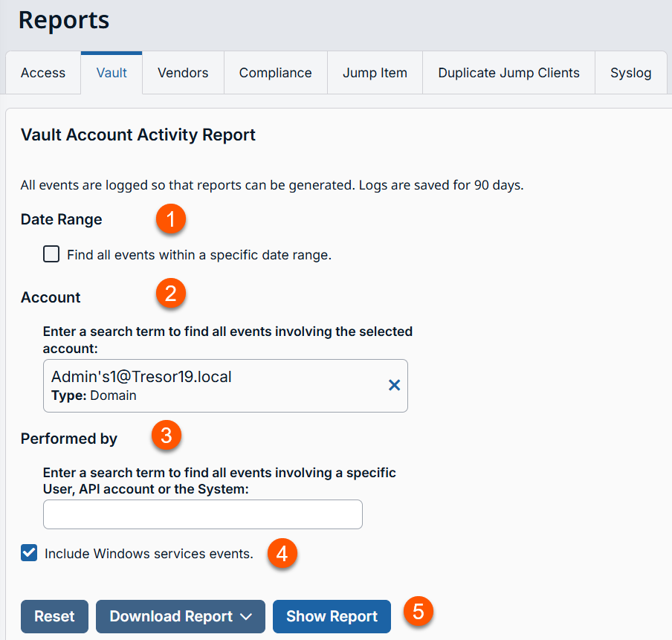
Task: Clear the selected account with X icon
Action: click(x=394, y=385)
